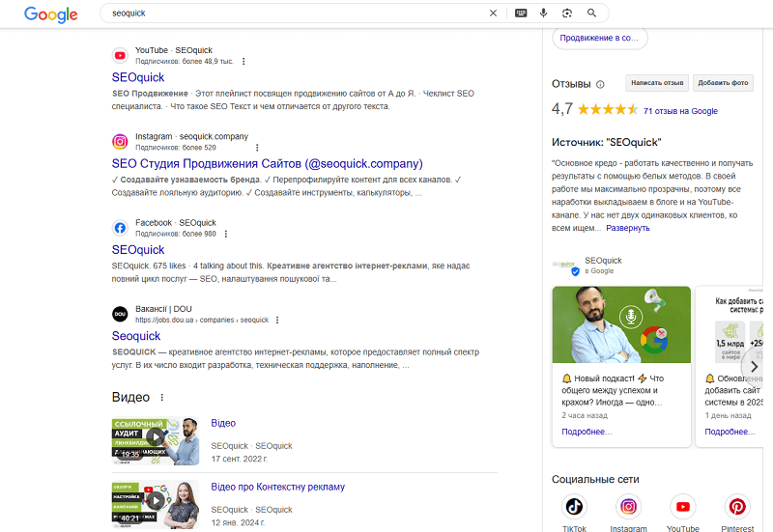Image resolution: width=773 pixels, height=532 pixels.
Task: Open the SEOquick YouTube result title
Action: click(138, 77)
